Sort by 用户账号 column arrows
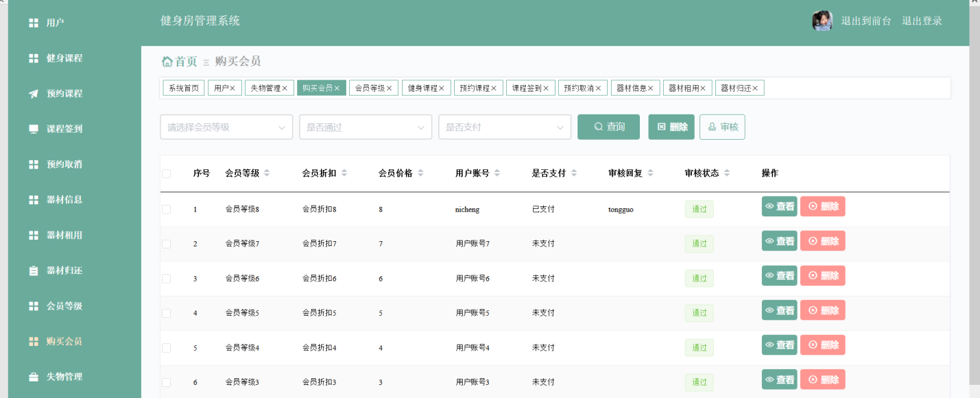Screen dimensions: 980x398 (497, 173)
